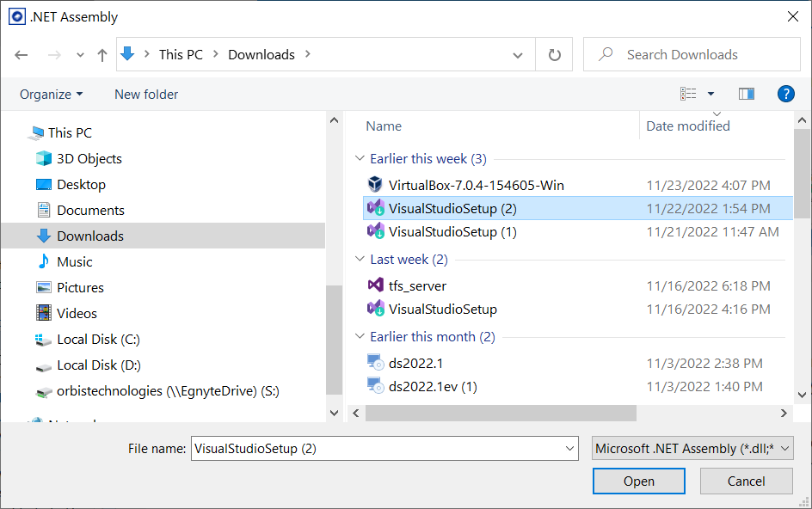Open the Help button
Screen dimensions: 812x509
(785, 94)
